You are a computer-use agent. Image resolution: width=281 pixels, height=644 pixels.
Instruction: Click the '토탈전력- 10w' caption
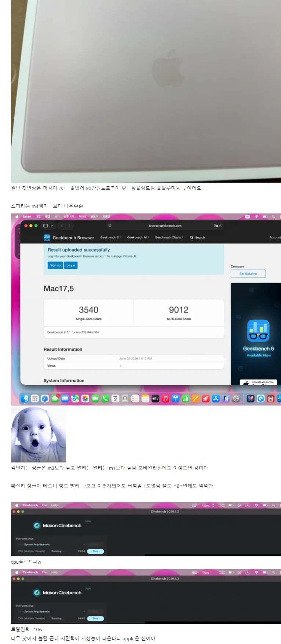point(27,629)
